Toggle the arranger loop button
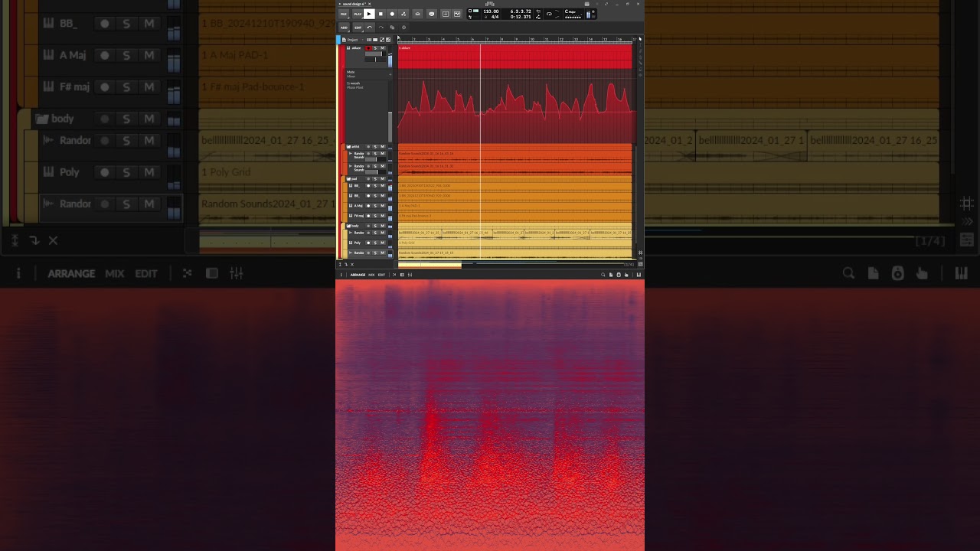The height and width of the screenshot is (551, 980). click(x=549, y=14)
